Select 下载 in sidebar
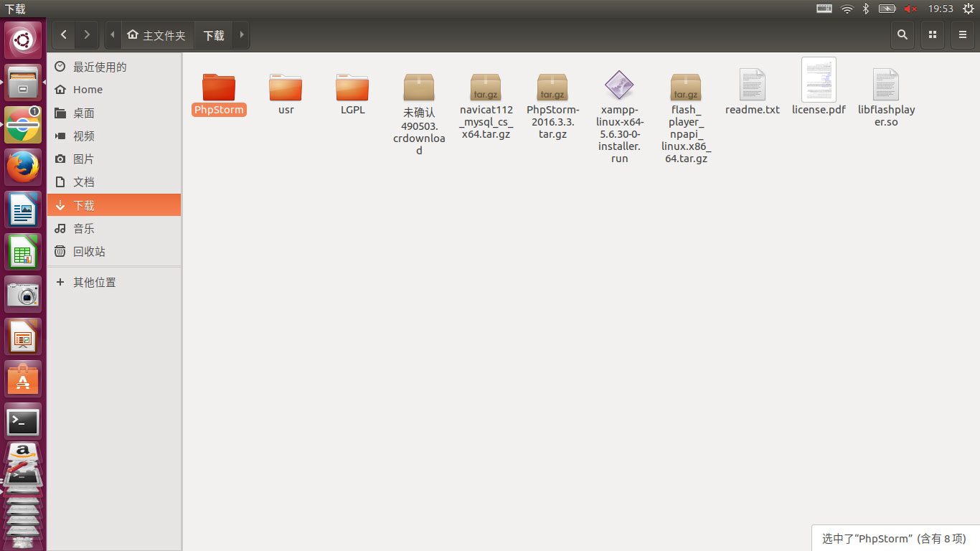 [x=114, y=204]
